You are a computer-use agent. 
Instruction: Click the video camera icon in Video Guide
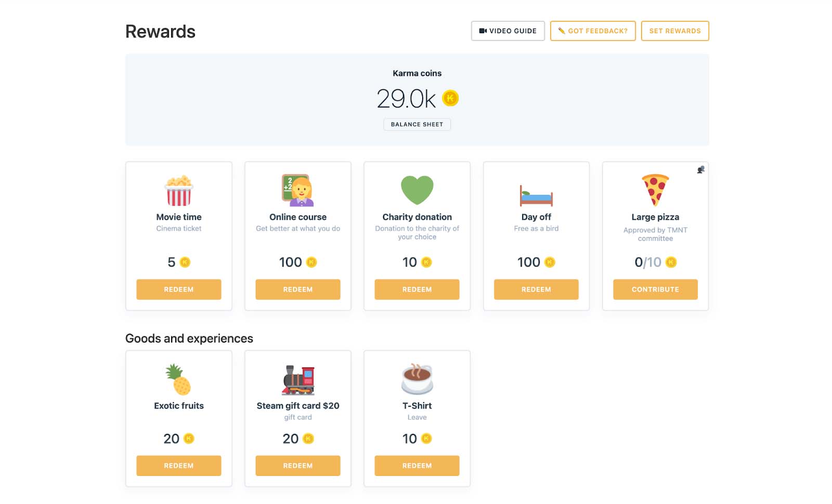pyautogui.click(x=483, y=31)
